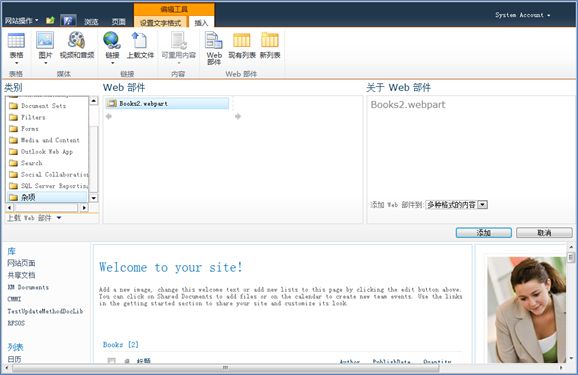Insert a picture via the 图片 icon
This screenshot has height=375, width=578.
pos(45,41)
